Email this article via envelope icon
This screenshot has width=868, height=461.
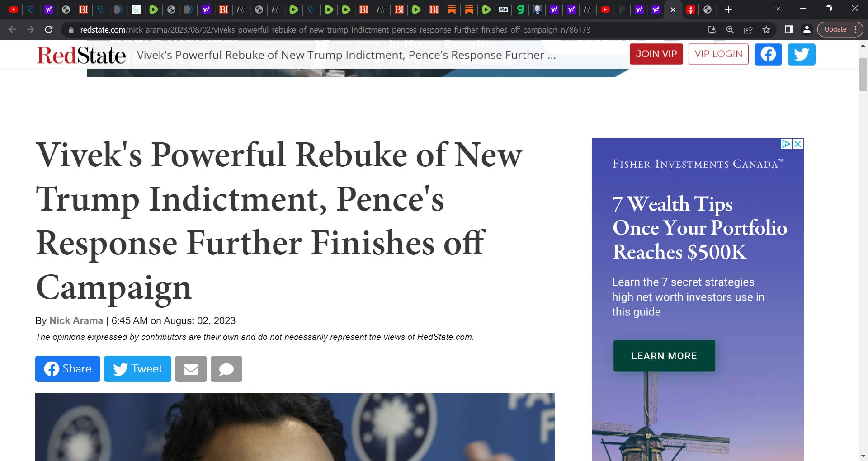[x=191, y=369]
